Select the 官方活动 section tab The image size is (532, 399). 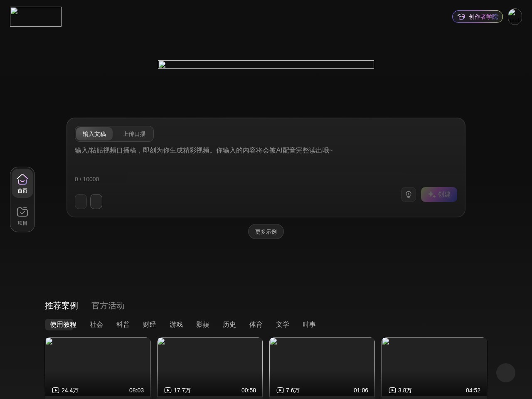(x=108, y=305)
